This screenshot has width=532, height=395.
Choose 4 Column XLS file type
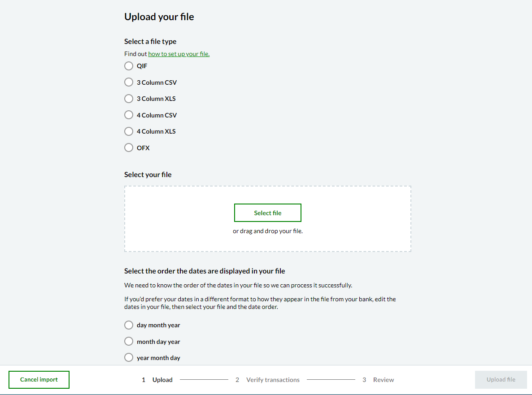coord(129,131)
